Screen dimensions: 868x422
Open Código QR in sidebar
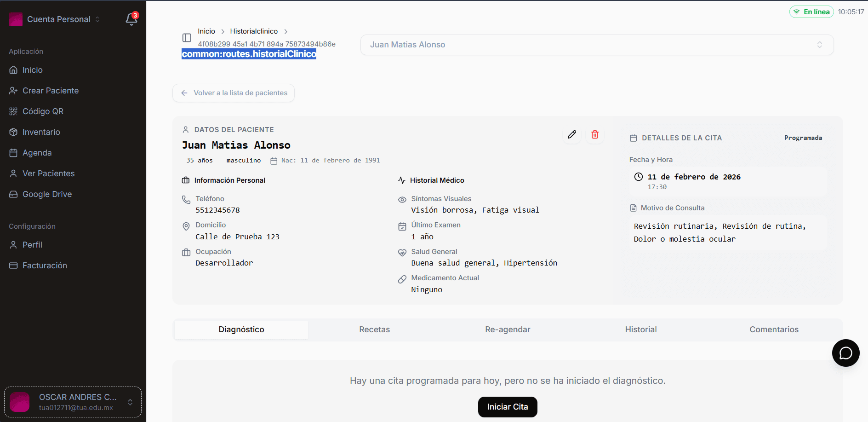[x=43, y=111]
